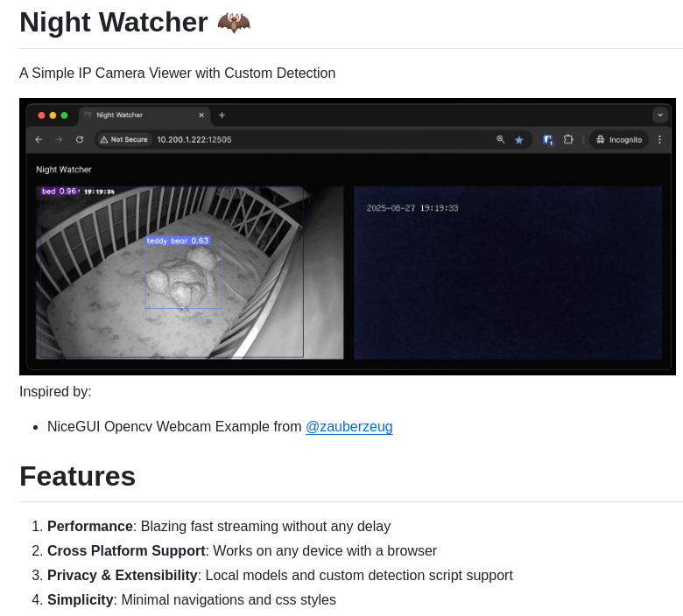
Task: Select the 'Night Watcher' browser tab
Action: [145, 115]
